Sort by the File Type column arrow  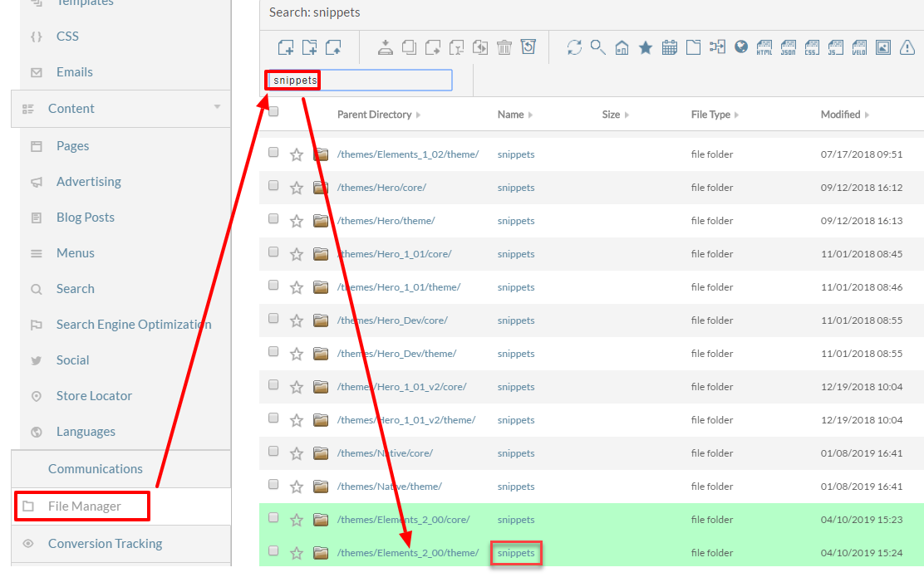click(x=736, y=115)
